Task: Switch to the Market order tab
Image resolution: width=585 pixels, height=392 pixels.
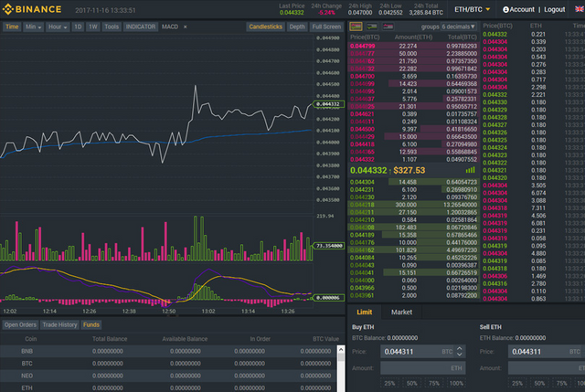Action: 401,313
